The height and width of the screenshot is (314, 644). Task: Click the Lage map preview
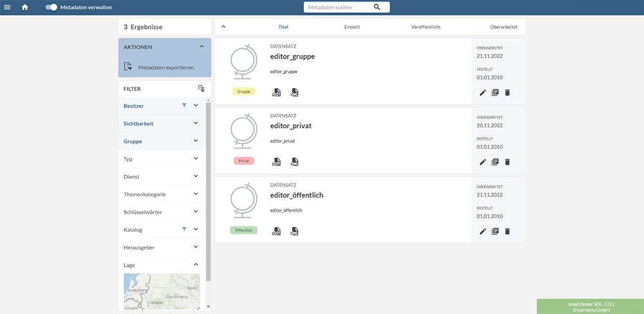point(162,291)
